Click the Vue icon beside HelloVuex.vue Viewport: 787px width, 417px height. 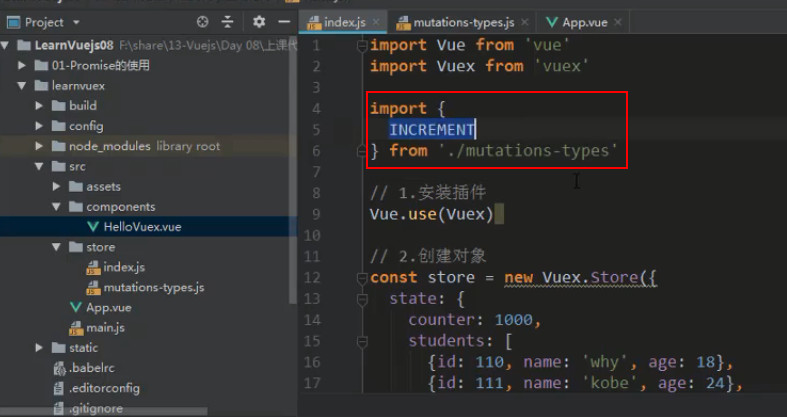(x=93, y=227)
